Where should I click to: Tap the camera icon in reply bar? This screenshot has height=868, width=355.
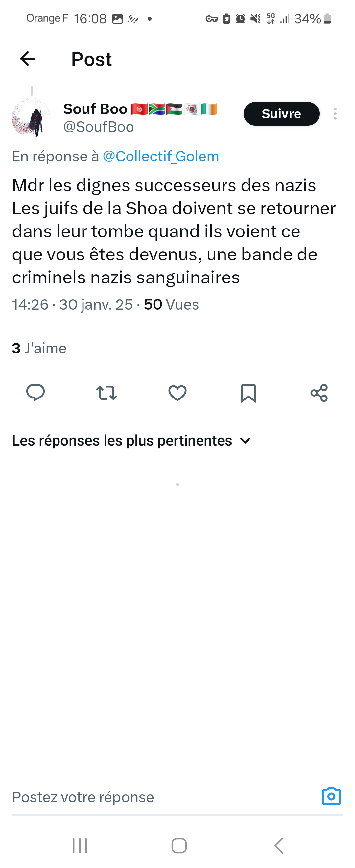pos(331,797)
